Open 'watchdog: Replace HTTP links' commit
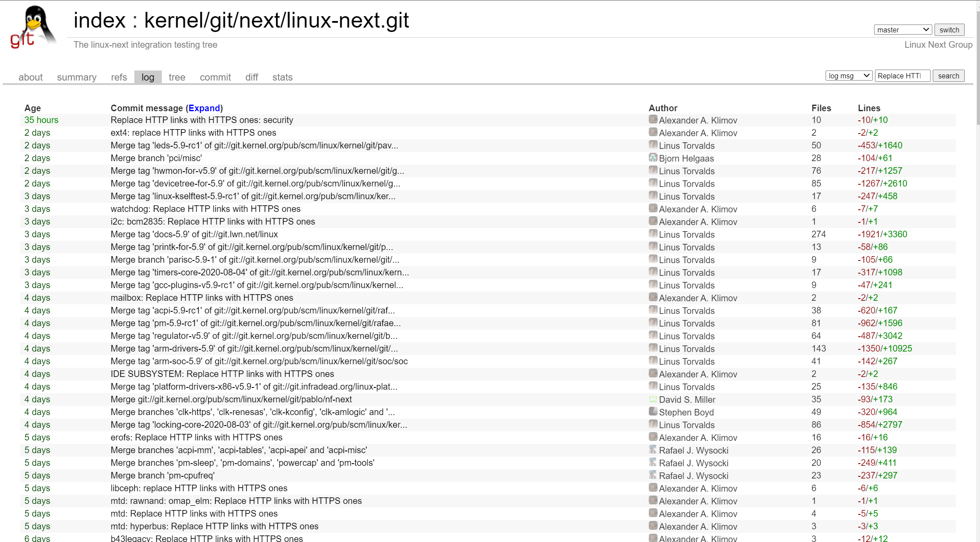The width and height of the screenshot is (980, 542). coord(206,209)
